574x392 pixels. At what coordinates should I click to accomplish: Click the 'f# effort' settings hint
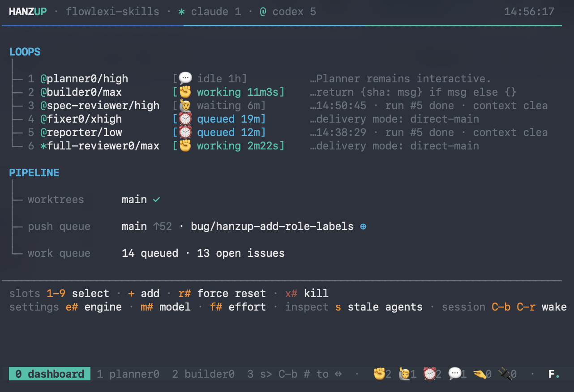238,307
